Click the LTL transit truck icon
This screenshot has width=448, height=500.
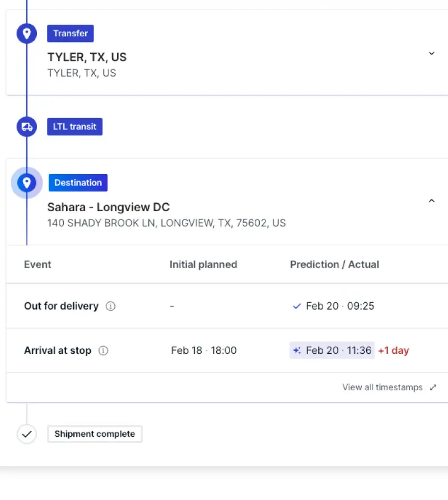(x=27, y=127)
